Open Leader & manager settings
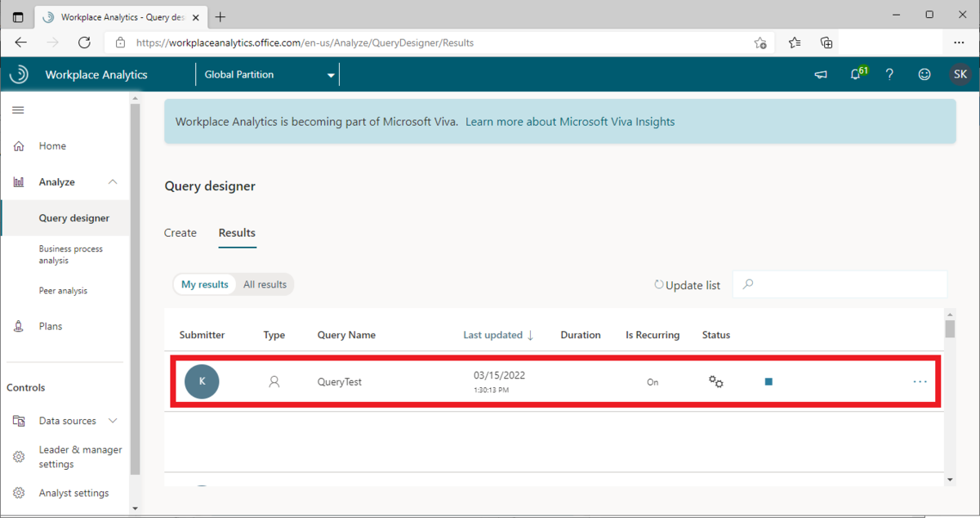Image resolution: width=980 pixels, height=518 pixels. click(80, 457)
